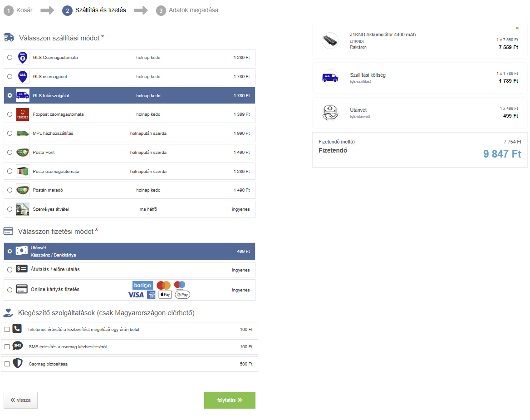The width and height of the screenshot is (530, 420).
Task: Choose Posta Pont delivery radio option
Action: 10,153
